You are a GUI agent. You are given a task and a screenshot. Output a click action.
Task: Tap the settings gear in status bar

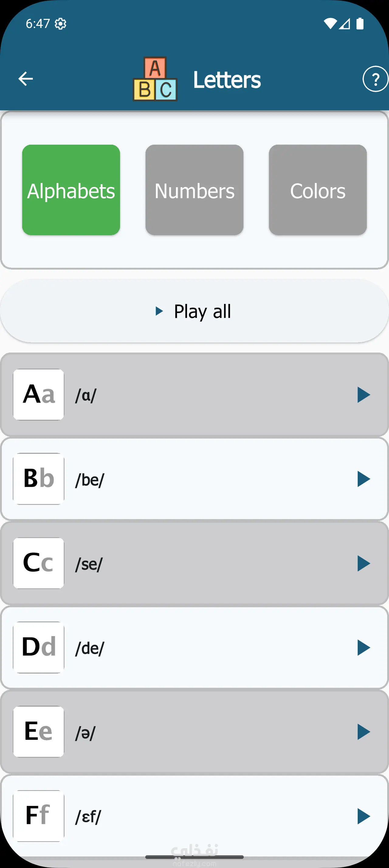pyautogui.click(x=60, y=24)
